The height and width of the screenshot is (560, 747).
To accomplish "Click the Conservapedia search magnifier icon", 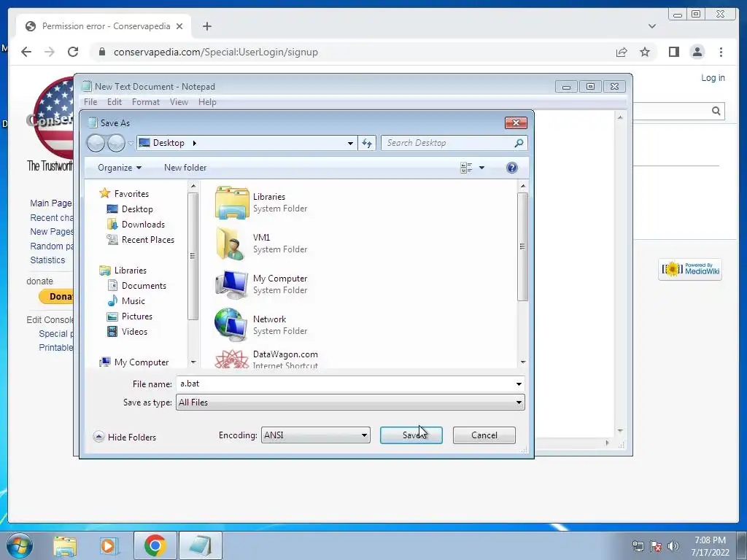I will (x=716, y=111).
